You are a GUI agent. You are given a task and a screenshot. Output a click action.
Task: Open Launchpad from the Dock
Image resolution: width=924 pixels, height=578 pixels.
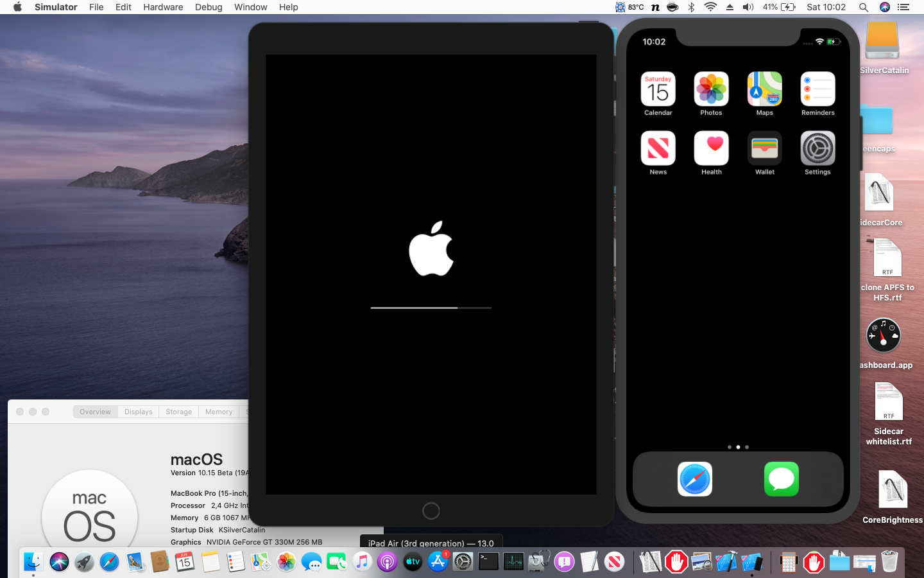click(84, 562)
